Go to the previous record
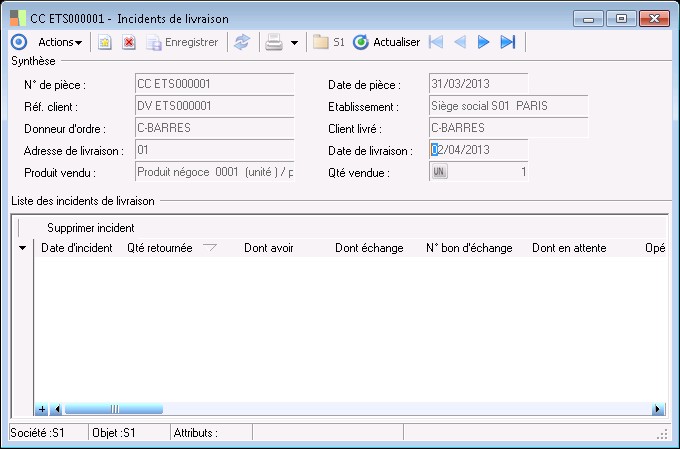The image size is (680, 449). click(x=460, y=42)
